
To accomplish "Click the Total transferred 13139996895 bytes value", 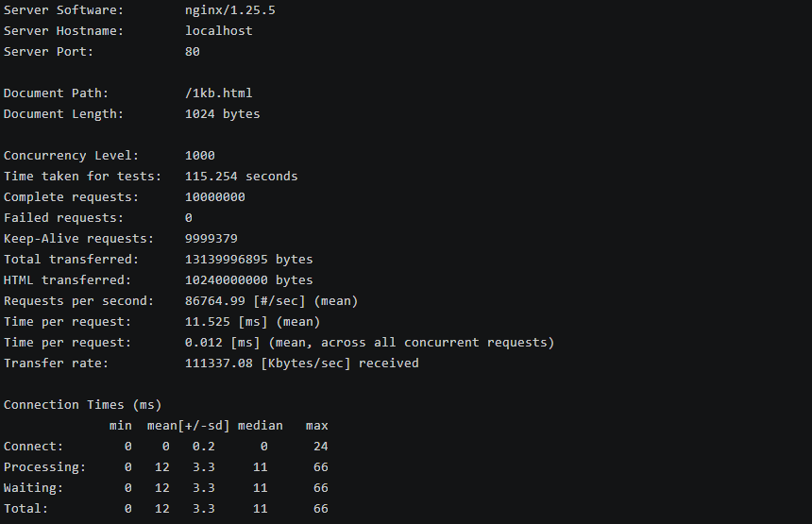I will pyautogui.click(x=248, y=259).
